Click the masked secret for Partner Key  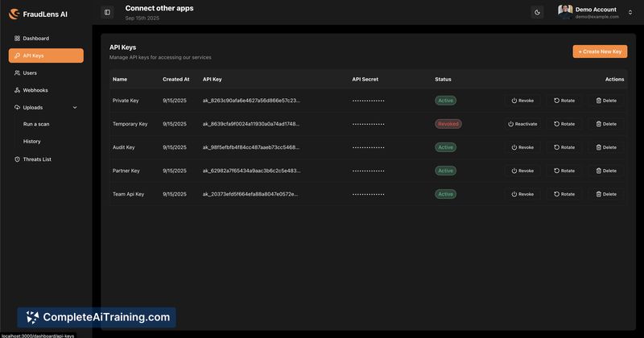point(369,171)
